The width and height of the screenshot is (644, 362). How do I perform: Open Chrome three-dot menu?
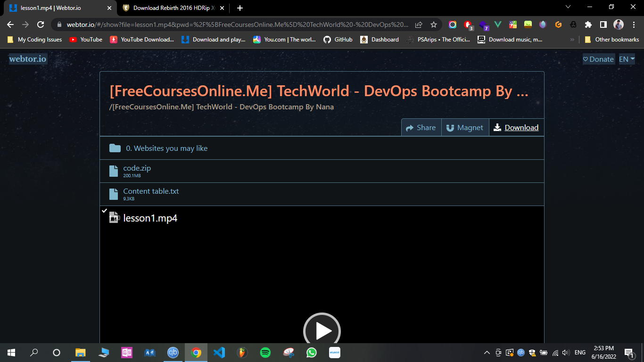633,25
